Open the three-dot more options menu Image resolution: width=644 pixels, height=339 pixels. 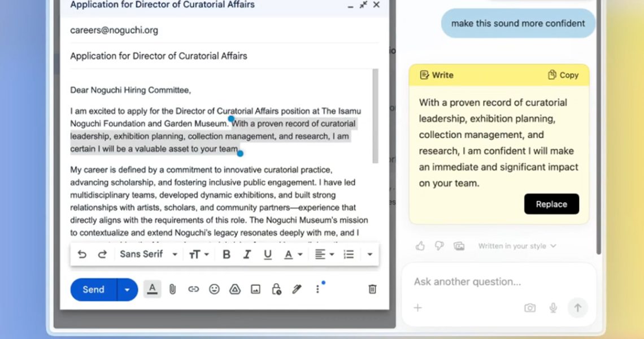[317, 290]
